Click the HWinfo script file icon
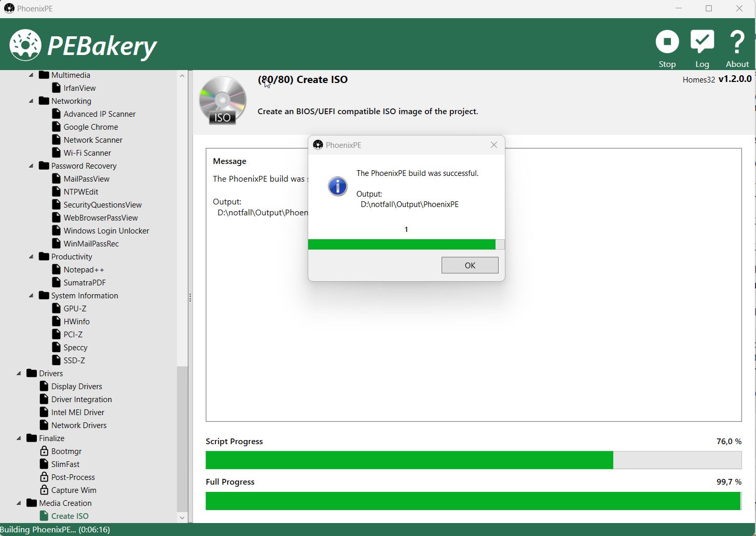The image size is (756, 536). pos(57,321)
